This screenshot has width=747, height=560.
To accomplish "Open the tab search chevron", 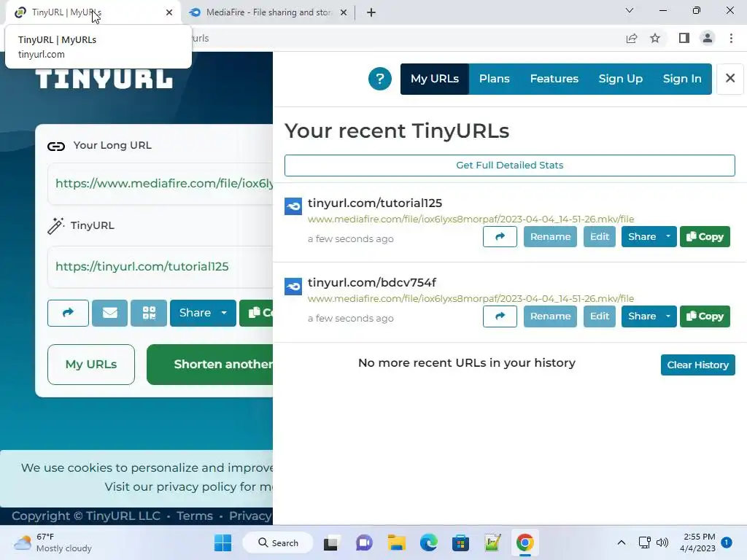I will point(630,10).
